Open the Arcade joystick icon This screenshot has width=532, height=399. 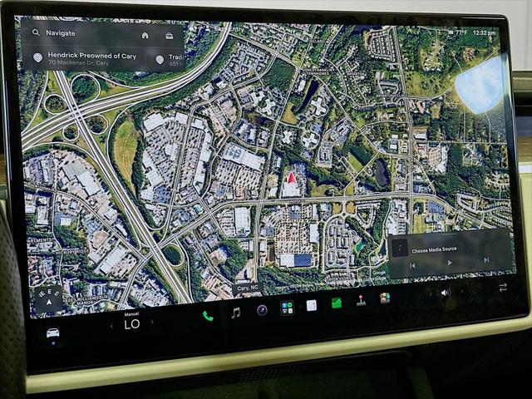361,301
